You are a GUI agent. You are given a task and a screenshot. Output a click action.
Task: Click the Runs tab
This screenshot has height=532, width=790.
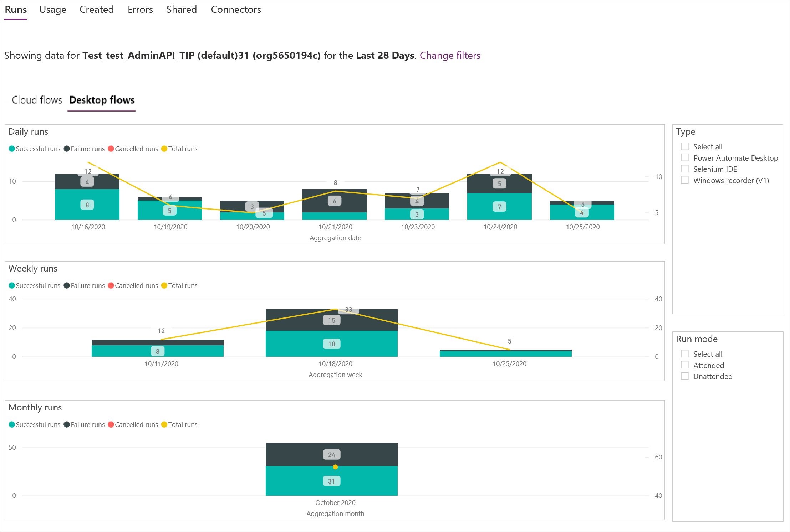pos(15,10)
